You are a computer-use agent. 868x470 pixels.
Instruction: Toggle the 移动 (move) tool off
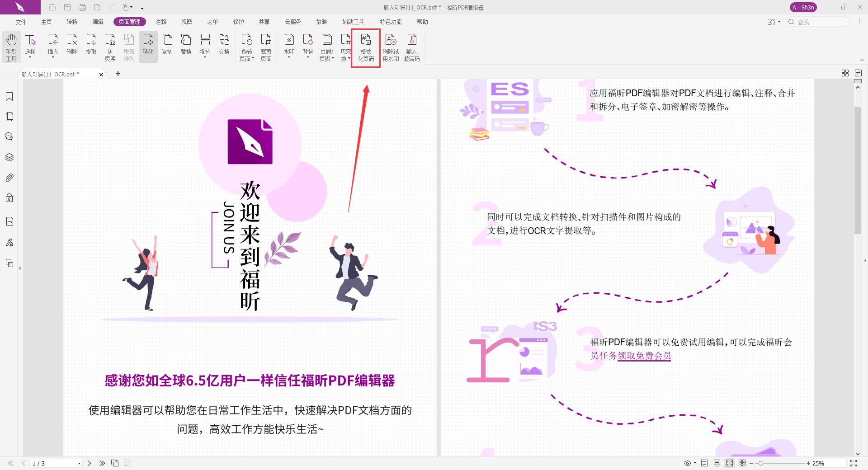(x=148, y=47)
